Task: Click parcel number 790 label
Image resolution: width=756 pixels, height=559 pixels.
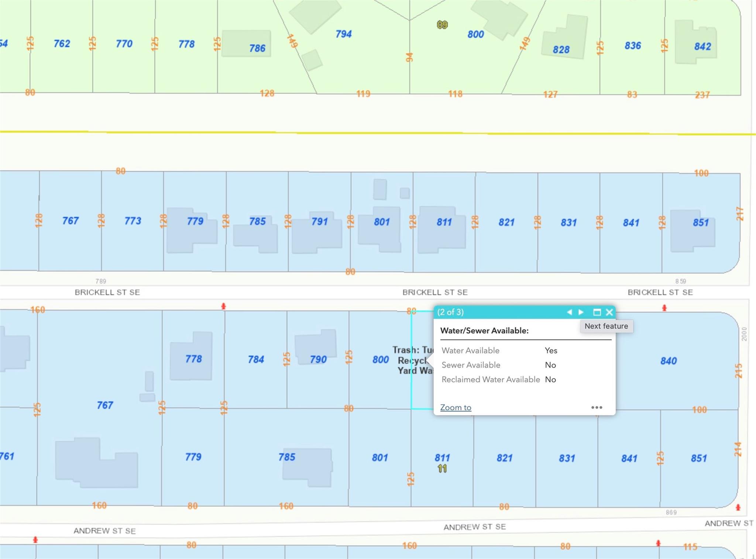Action: tap(318, 359)
